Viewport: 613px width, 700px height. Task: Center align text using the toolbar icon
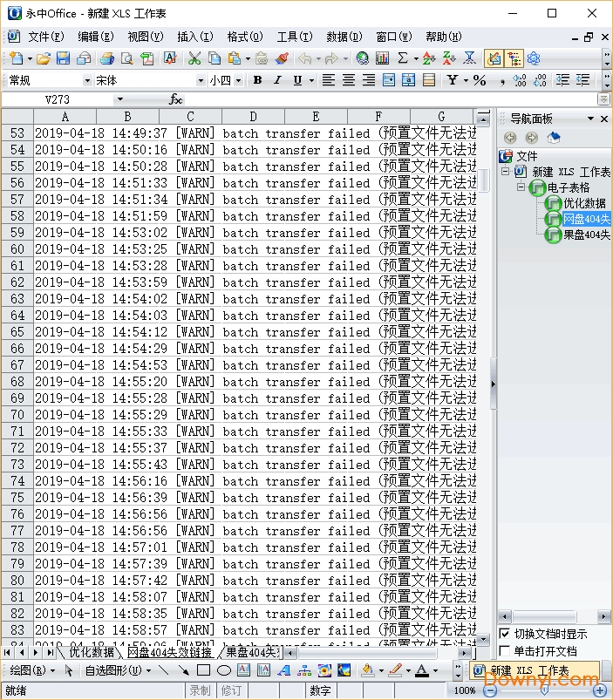click(x=348, y=80)
